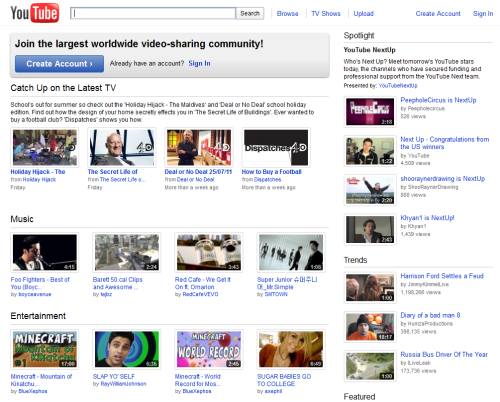Play the Foo Fighters video thumbnail

45,252
